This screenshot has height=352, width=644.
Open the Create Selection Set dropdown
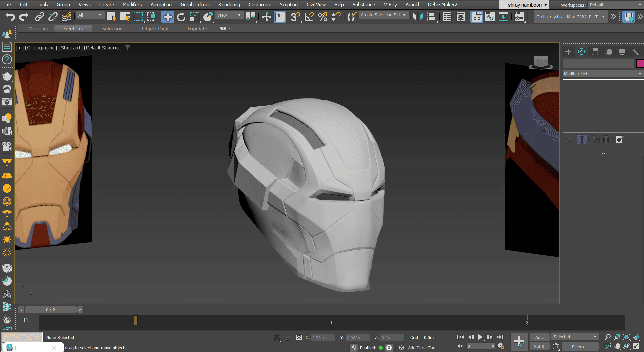[x=383, y=15]
